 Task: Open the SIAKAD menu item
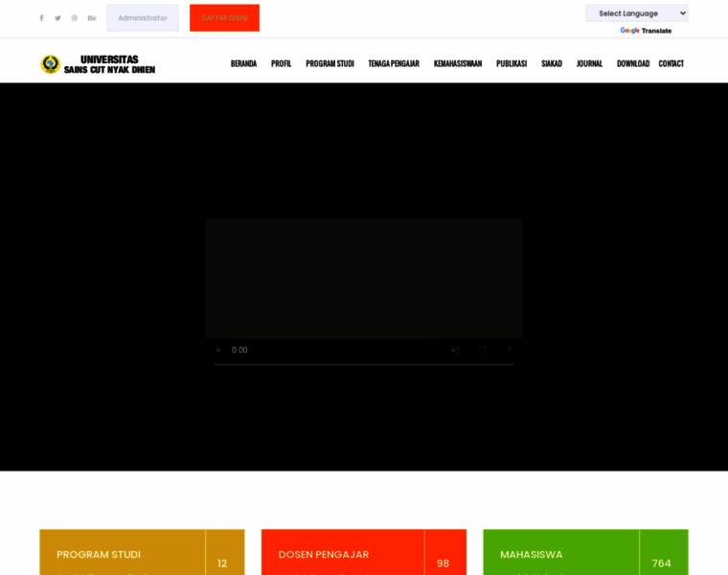(552, 63)
